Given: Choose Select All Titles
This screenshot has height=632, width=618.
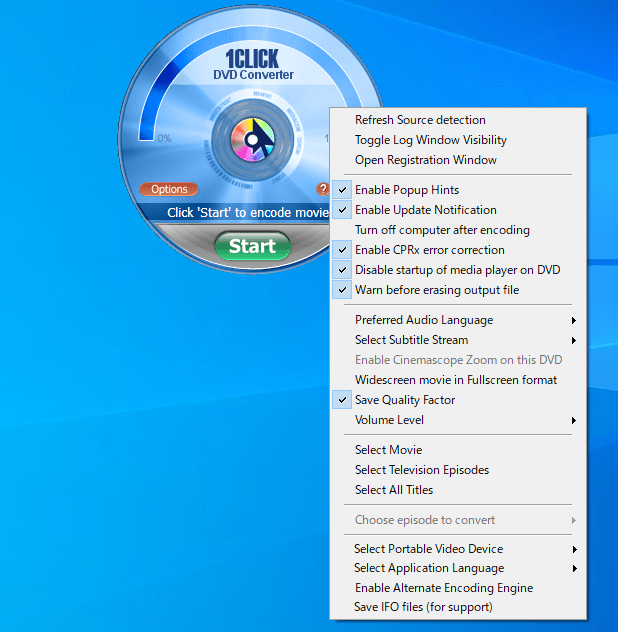Looking at the screenshot, I should (458, 490).
